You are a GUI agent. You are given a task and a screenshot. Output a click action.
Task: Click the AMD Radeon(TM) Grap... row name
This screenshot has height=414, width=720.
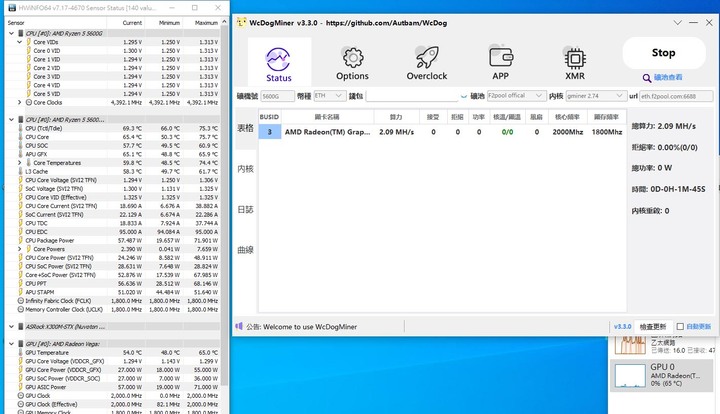tap(327, 132)
